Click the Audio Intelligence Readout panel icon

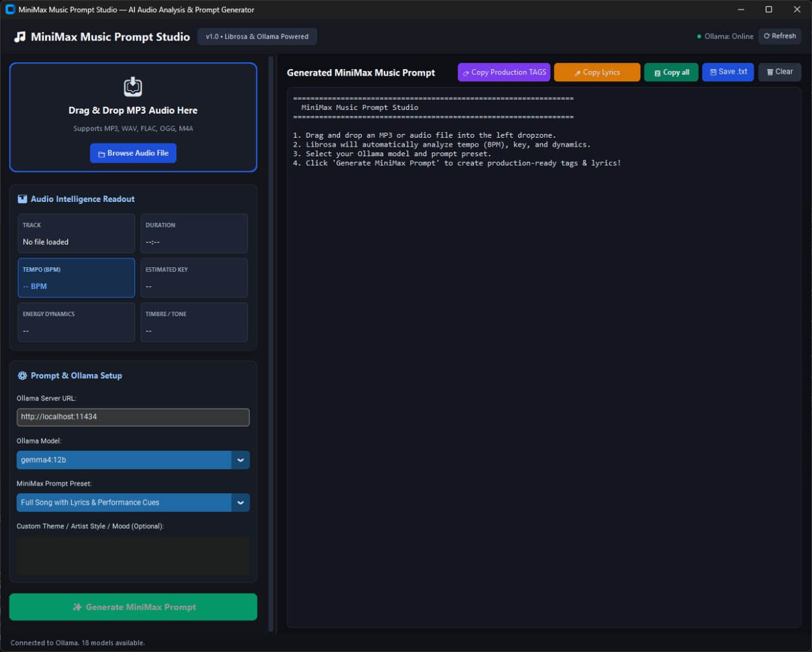22,199
